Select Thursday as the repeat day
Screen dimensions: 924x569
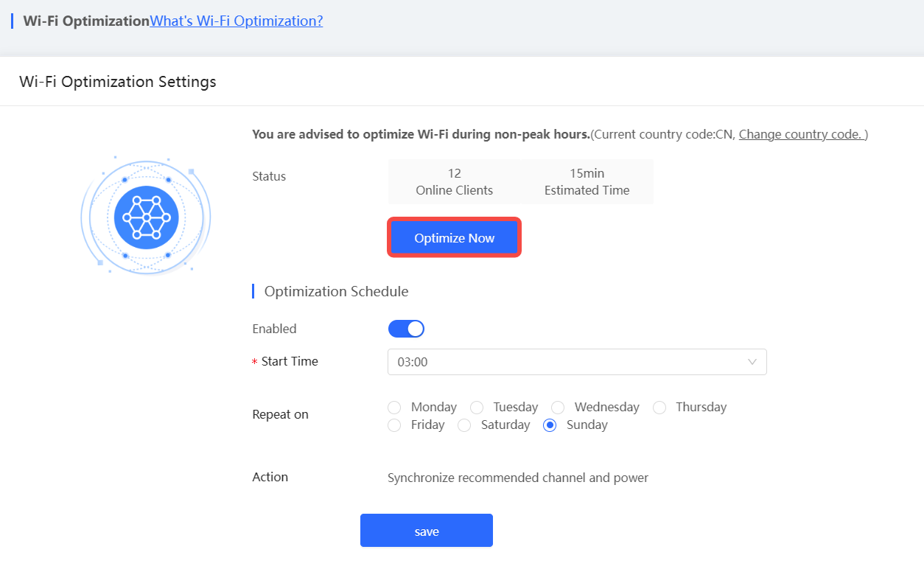pyautogui.click(x=659, y=407)
